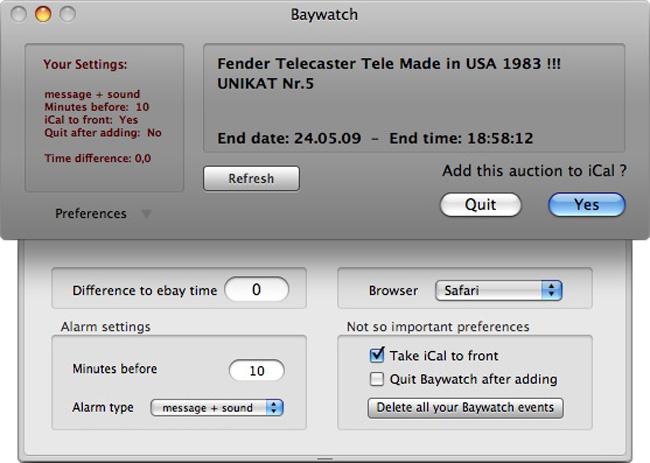Click the Quit after adding: No line

point(103,133)
